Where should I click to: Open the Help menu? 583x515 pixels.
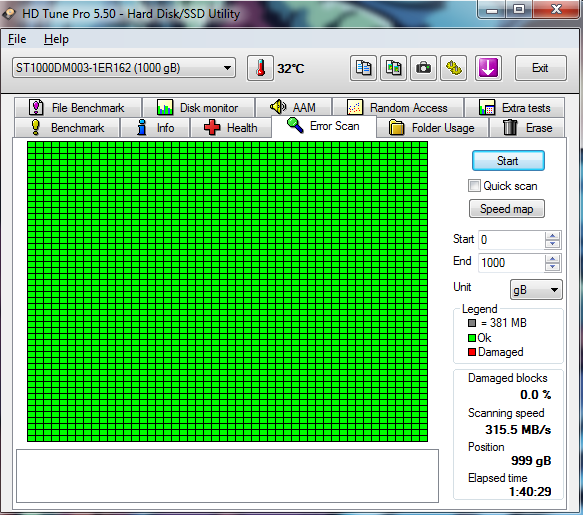pyautogui.click(x=56, y=39)
